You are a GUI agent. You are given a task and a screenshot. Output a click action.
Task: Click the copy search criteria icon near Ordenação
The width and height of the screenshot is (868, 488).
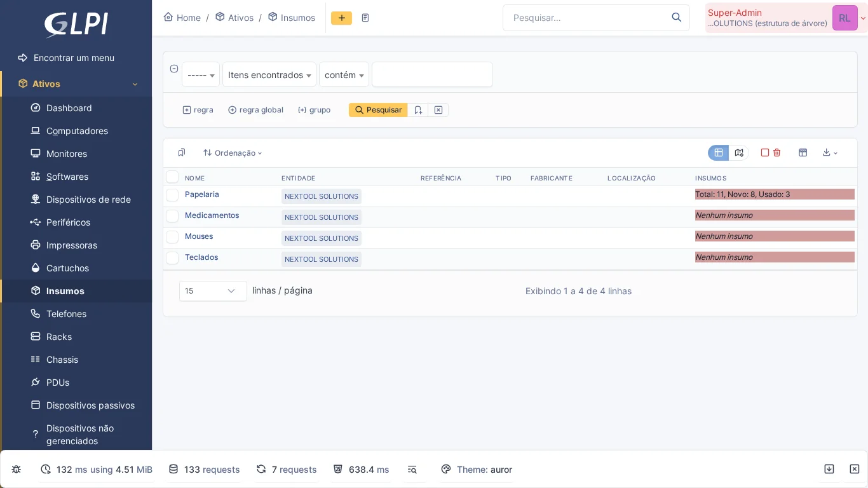[x=182, y=152]
